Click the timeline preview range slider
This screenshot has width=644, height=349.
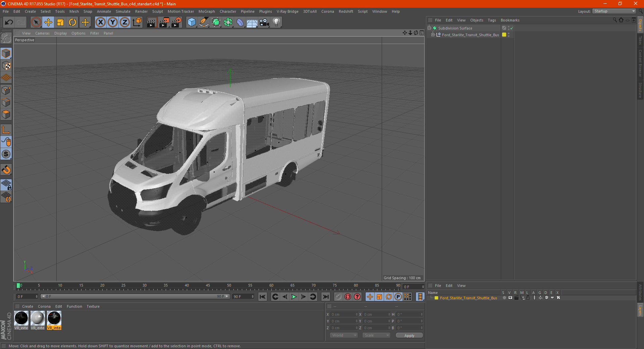point(135,296)
